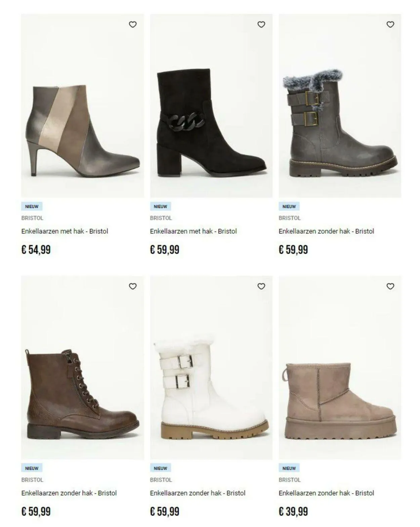The width and height of the screenshot is (420, 527).
Task: Open white double-buckle boot photo
Action: [211, 368]
